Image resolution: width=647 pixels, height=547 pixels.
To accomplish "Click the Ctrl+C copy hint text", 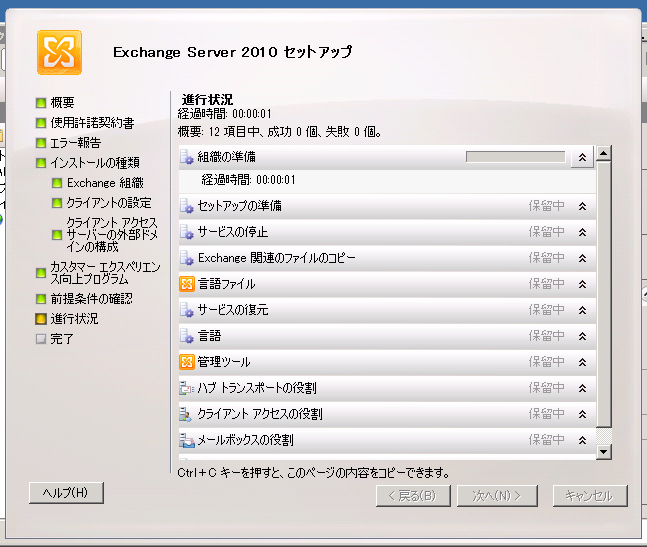I will 314,473.
